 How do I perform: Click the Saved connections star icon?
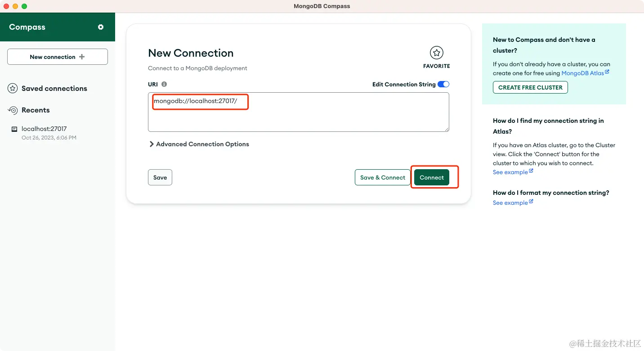click(13, 88)
